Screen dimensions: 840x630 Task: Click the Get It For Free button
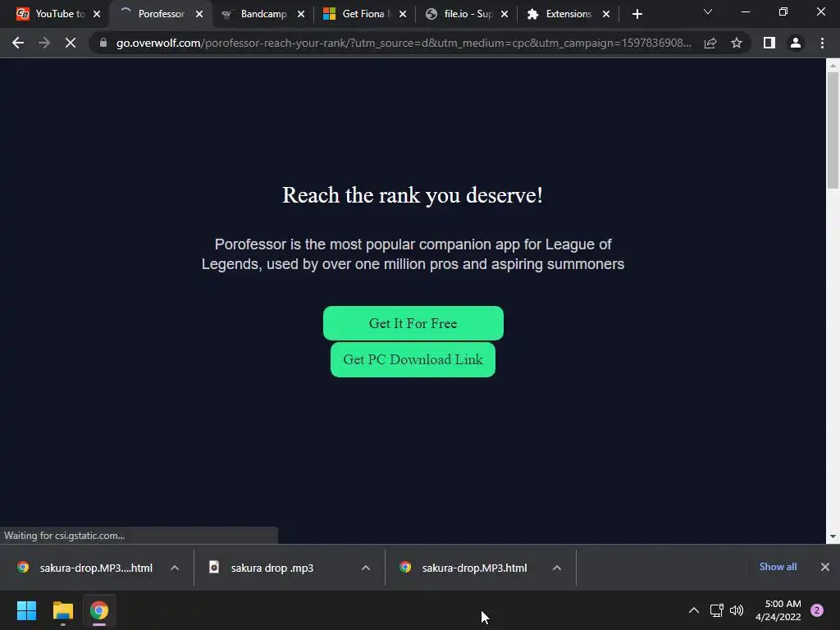[413, 323]
